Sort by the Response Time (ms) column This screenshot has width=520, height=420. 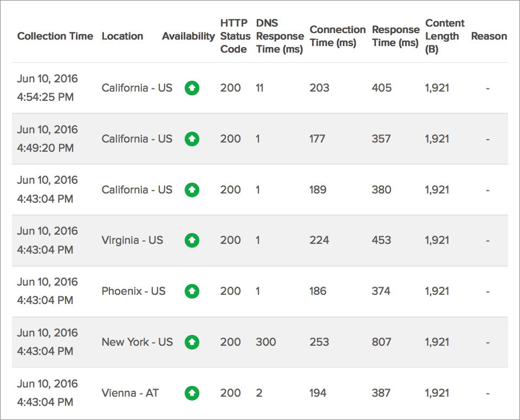[x=395, y=36]
